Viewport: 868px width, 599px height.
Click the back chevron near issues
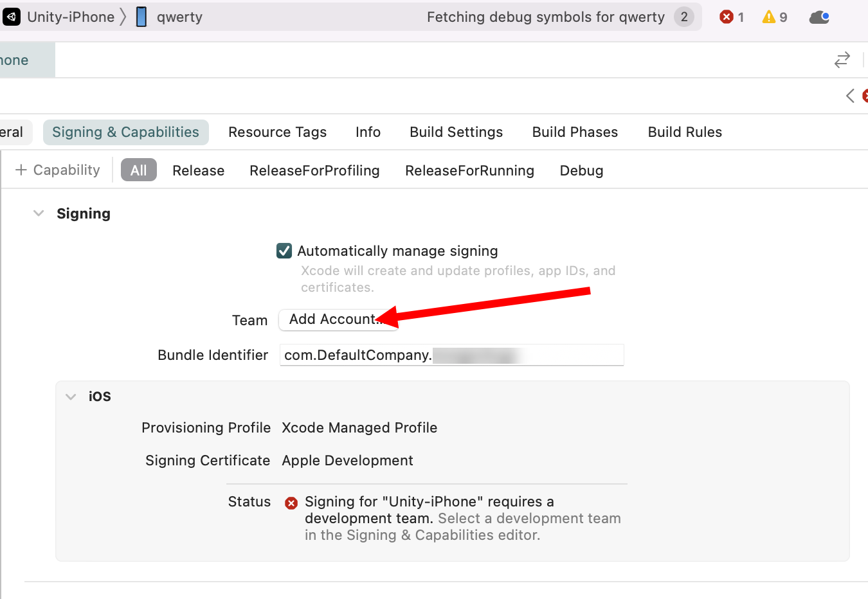[850, 96]
